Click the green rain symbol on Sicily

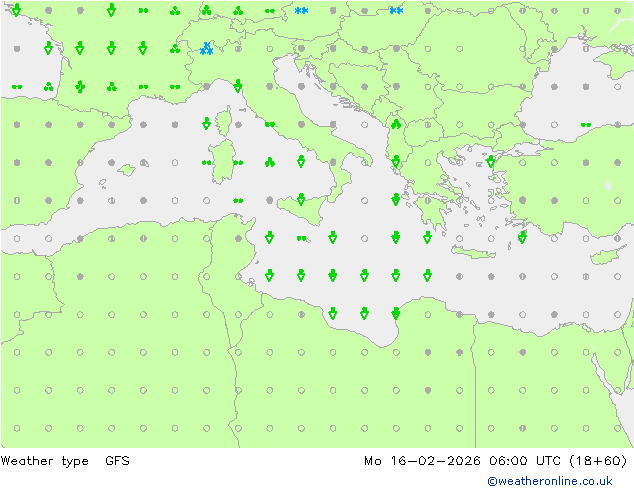(x=301, y=199)
